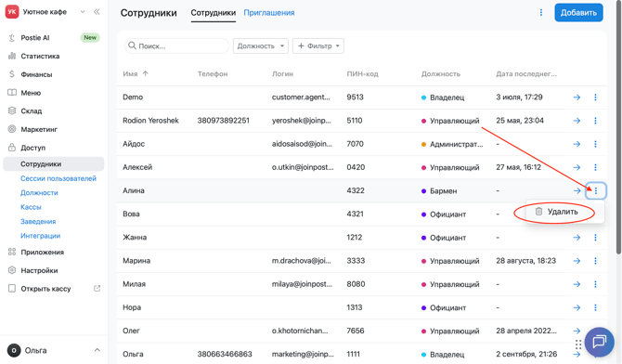
Task: Click the Должность column header
Action: 440,74
